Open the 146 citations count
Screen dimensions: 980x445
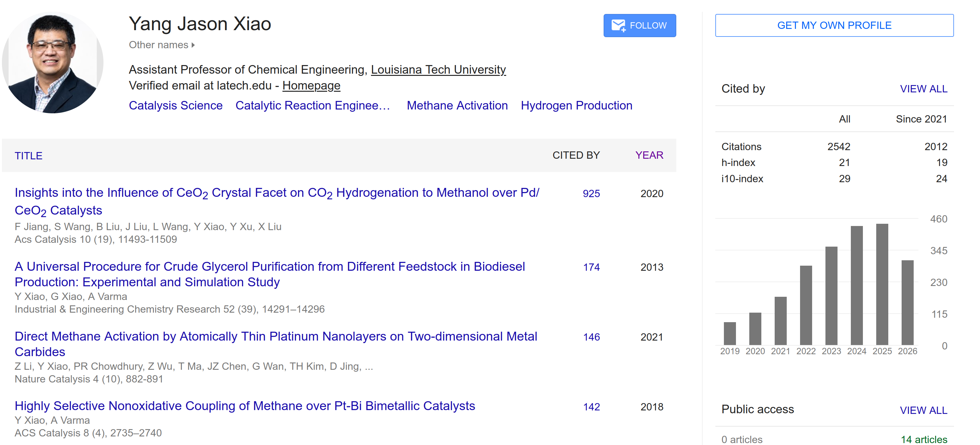[x=591, y=337]
